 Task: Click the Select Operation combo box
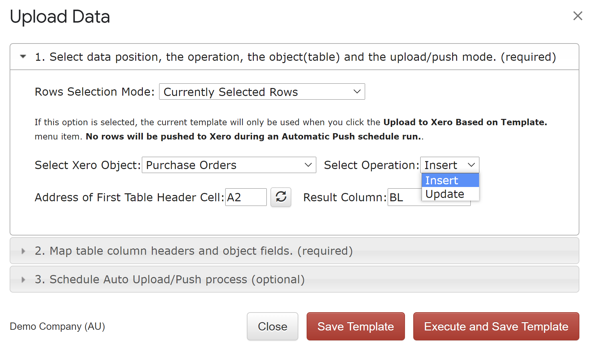pos(449,165)
